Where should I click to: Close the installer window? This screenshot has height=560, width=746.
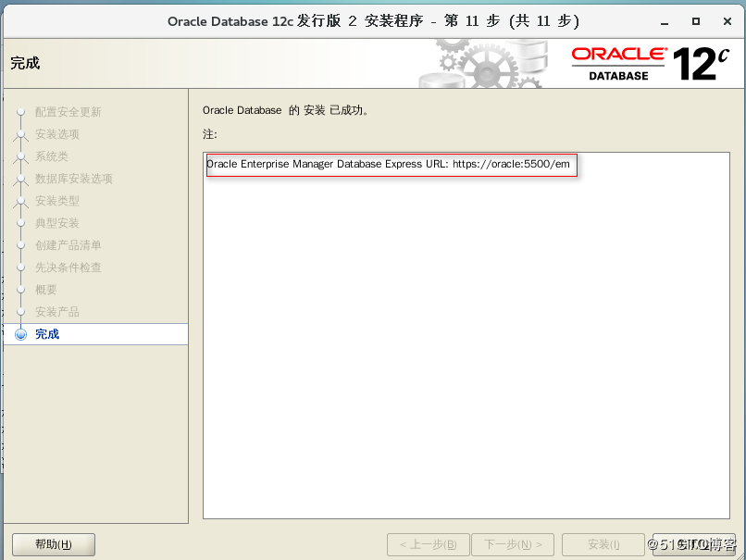727,21
